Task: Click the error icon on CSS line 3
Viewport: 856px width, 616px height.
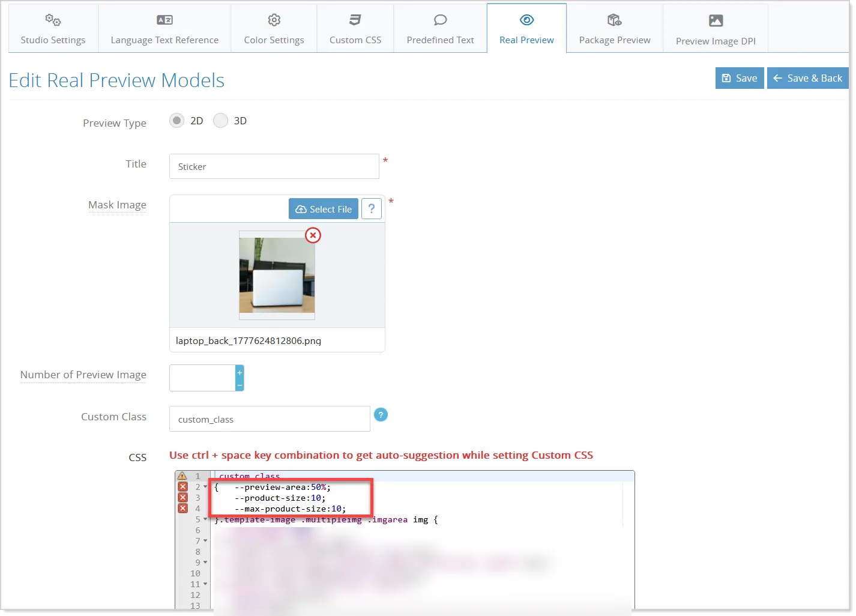Action: [183, 498]
